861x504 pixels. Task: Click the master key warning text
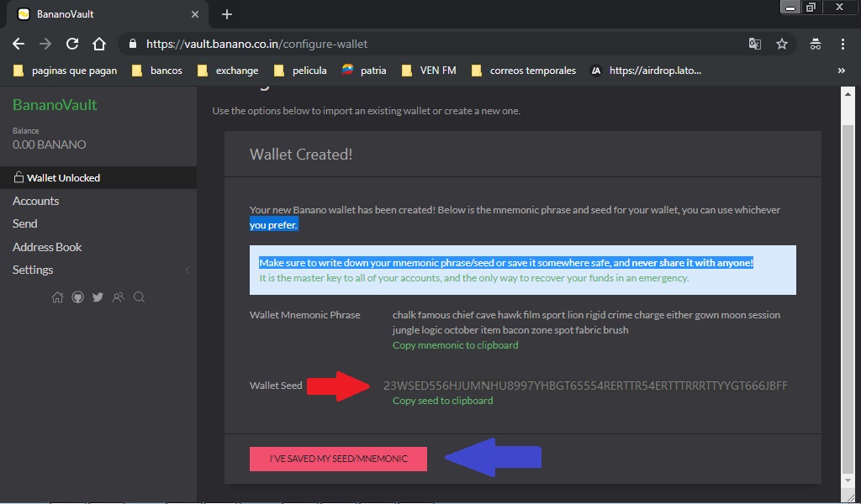473,278
